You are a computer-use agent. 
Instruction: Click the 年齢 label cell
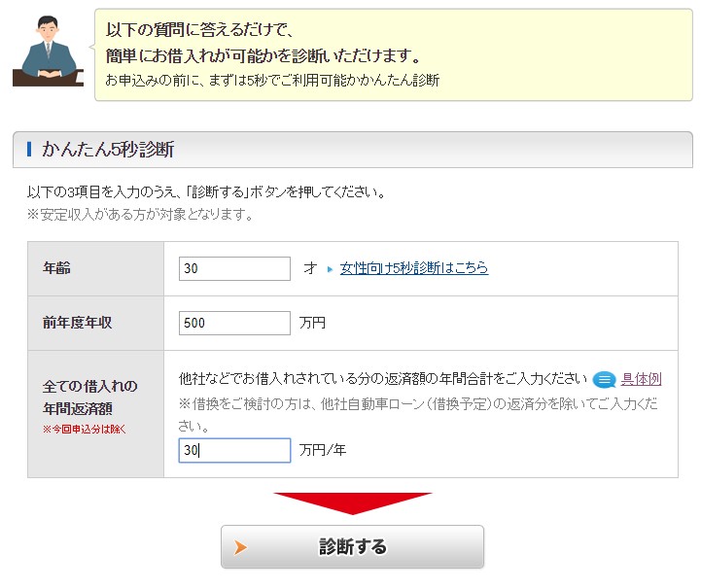(95, 268)
